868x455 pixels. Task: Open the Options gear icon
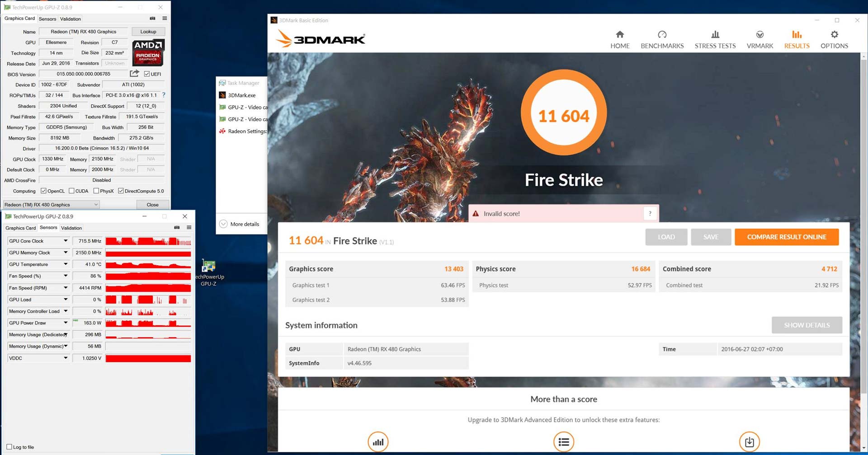tap(834, 35)
